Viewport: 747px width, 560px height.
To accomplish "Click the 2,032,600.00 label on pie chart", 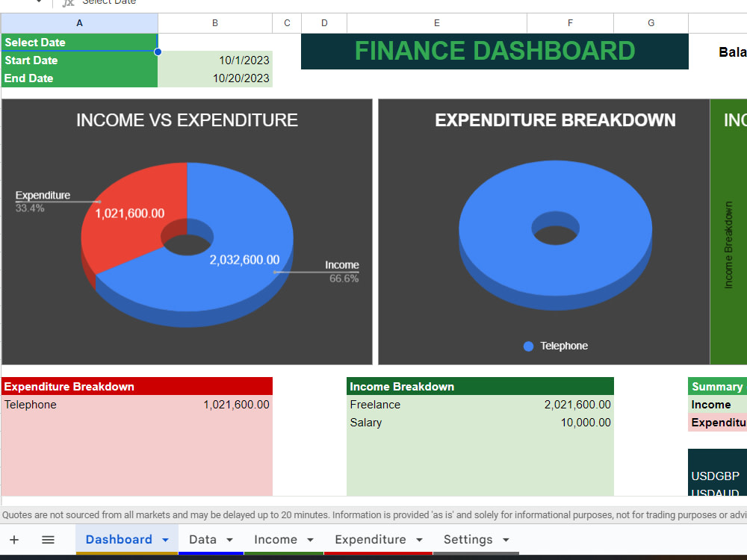I will coord(244,260).
